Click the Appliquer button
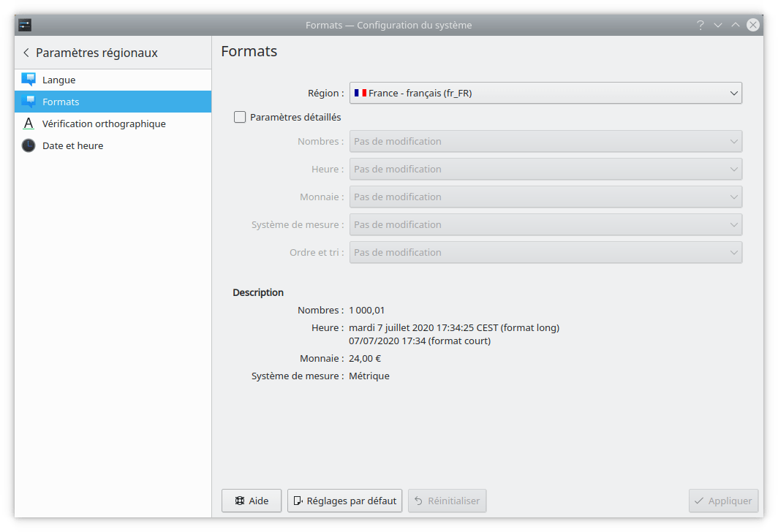 [723, 501]
